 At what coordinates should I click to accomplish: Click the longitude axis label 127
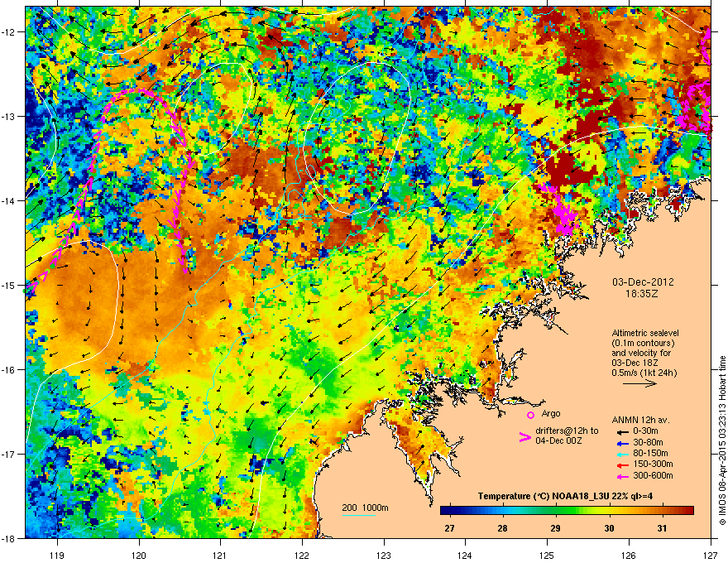(x=711, y=556)
